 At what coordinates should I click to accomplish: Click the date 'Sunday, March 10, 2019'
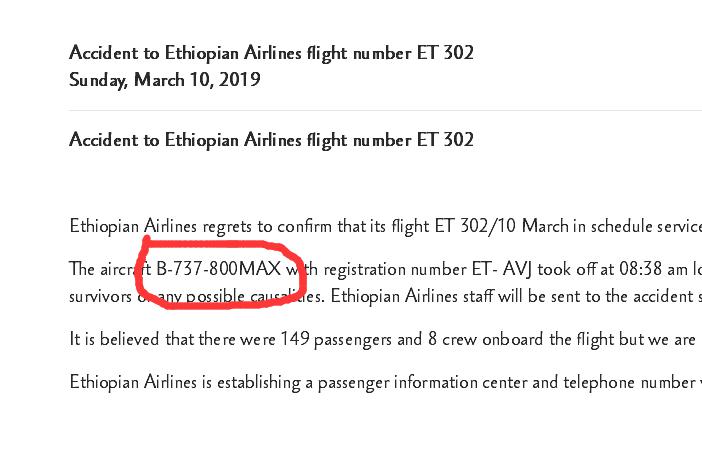(x=165, y=80)
